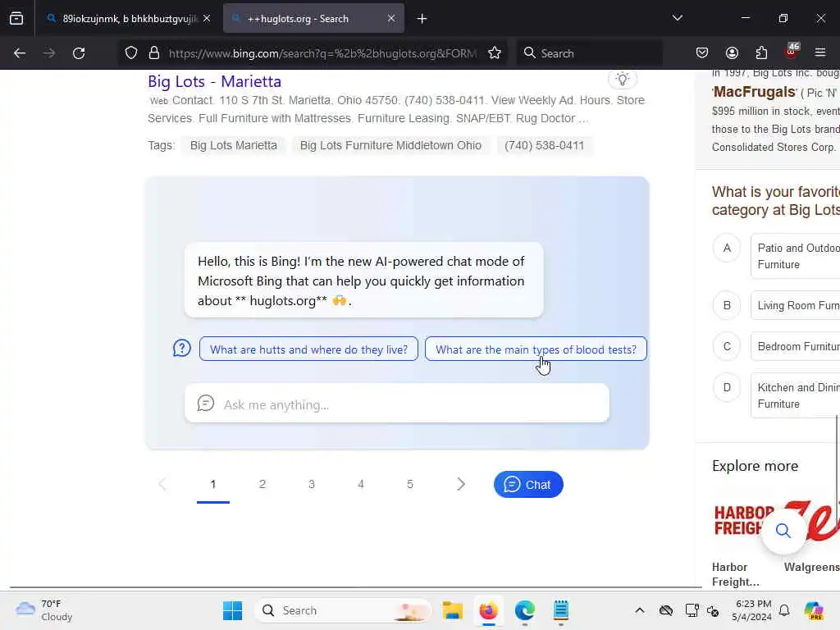Click the lightbulb icon beside the result
The image size is (840, 630).
point(622,80)
